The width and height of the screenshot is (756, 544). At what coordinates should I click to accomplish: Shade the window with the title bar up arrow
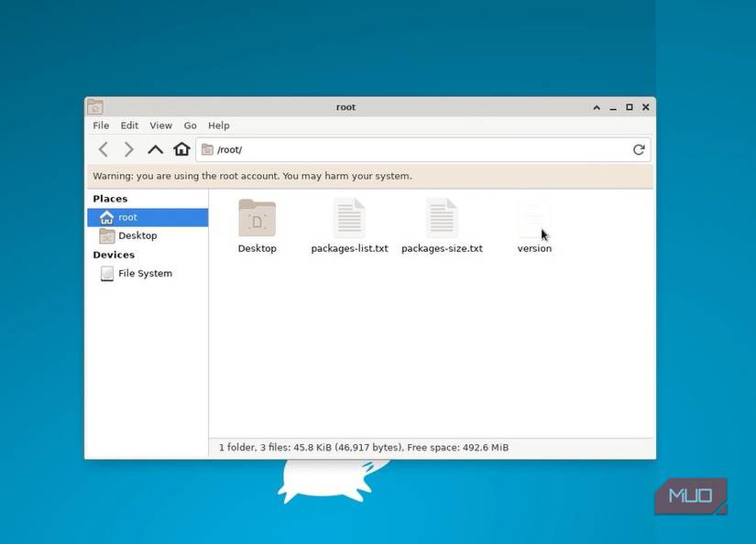597,107
